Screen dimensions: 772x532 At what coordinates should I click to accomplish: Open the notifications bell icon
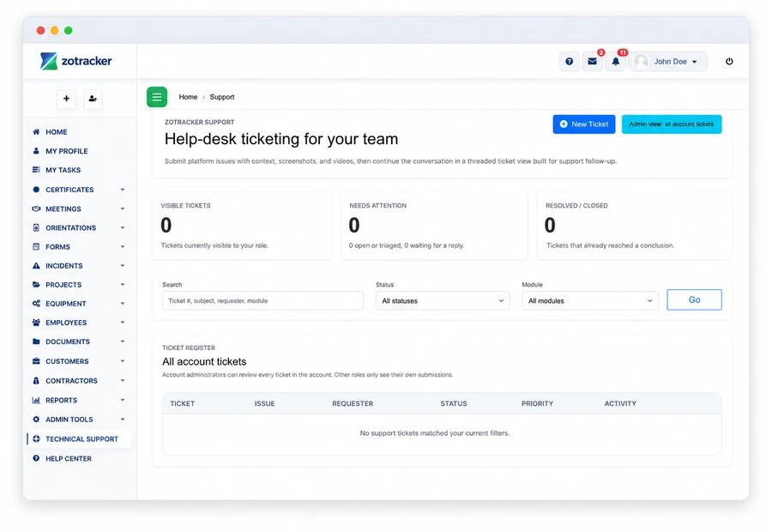pyautogui.click(x=615, y=62)
